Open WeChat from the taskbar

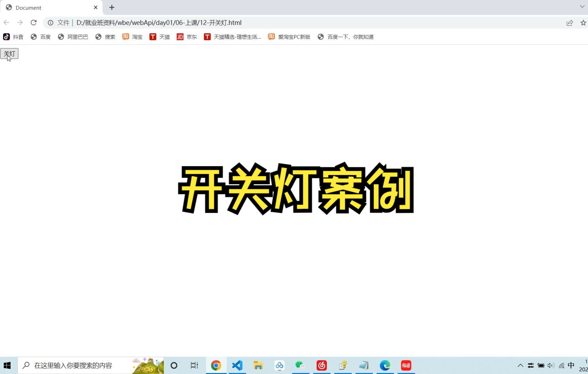pos(300,365)
